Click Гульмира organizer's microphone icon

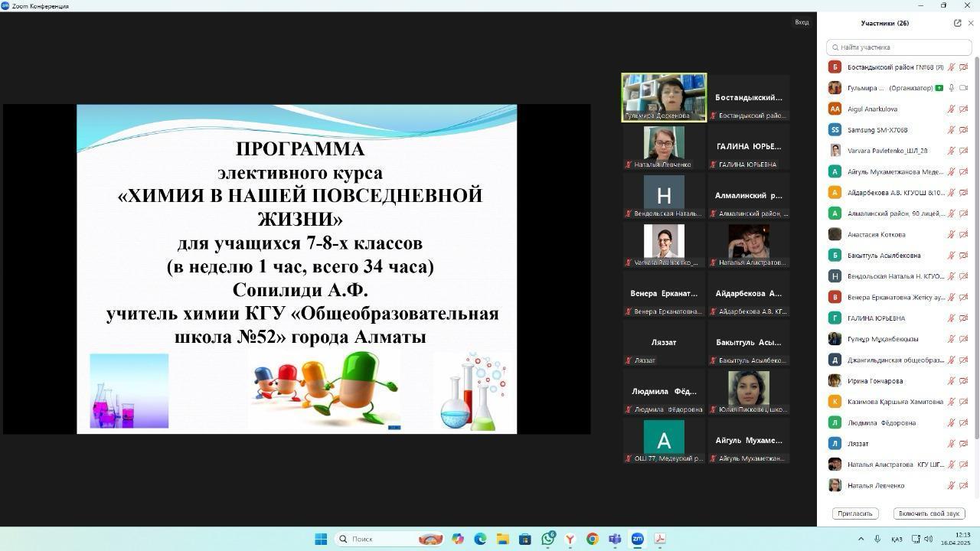(x=952, y=88)
